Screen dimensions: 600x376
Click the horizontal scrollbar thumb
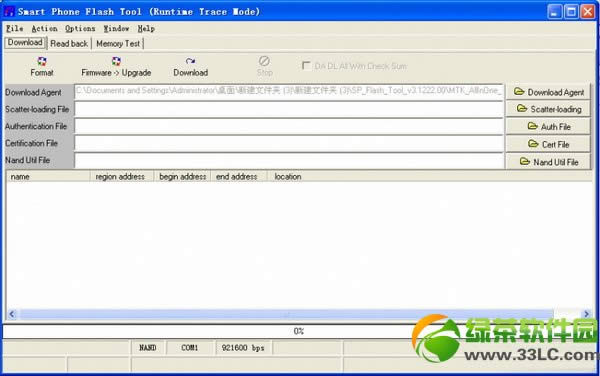[x=287, y=314]
